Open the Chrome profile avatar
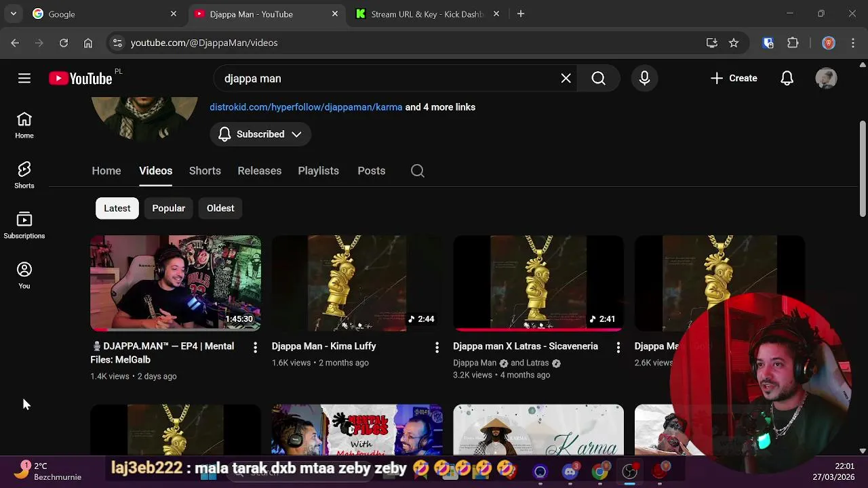Image resolution: width=868 pixels, height=488 pixels. [x=829, y=43]
